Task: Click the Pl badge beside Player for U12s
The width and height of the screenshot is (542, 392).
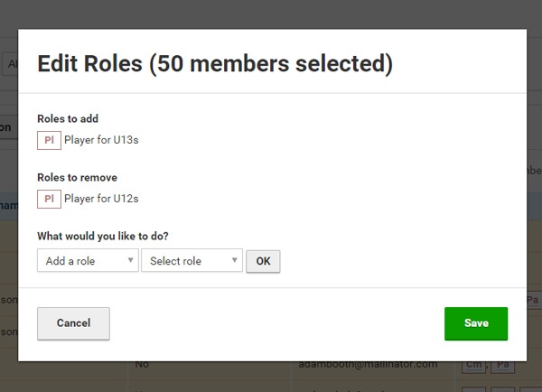Action: [49, 199]
